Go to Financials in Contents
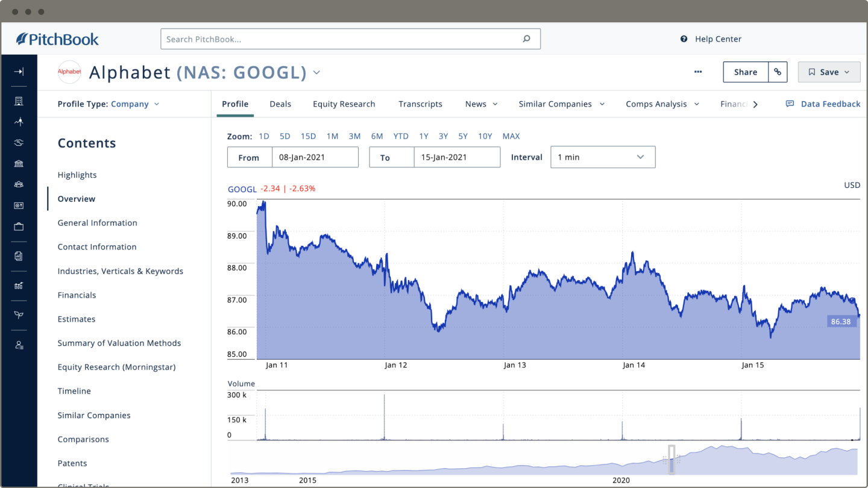 [x=77, y=295]
